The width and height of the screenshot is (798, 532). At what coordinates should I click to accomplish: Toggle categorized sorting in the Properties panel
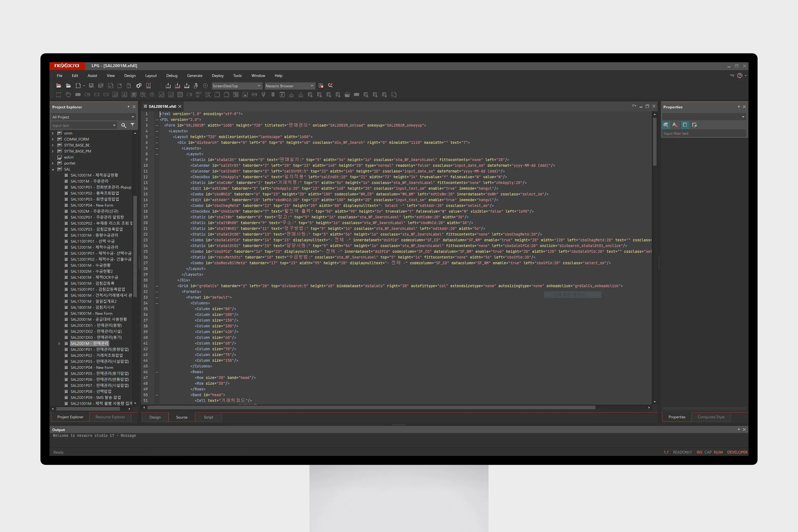[666, 125]
